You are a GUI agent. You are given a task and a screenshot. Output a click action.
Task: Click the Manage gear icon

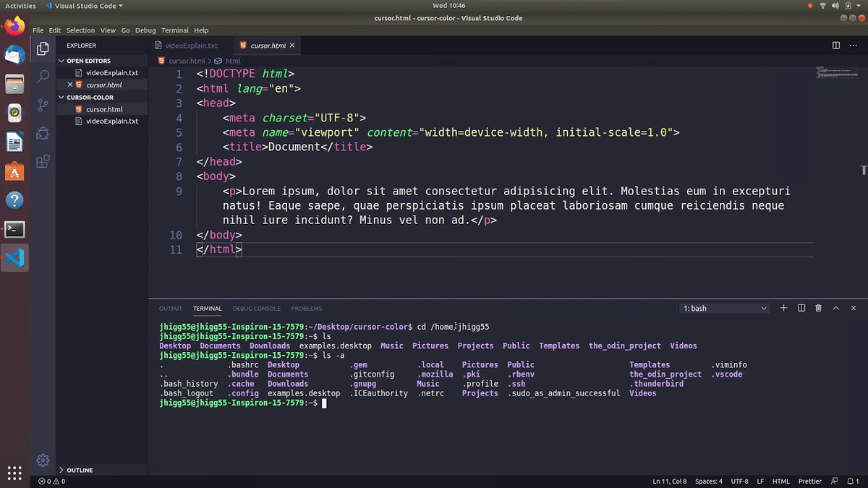(x=43, y=460)
